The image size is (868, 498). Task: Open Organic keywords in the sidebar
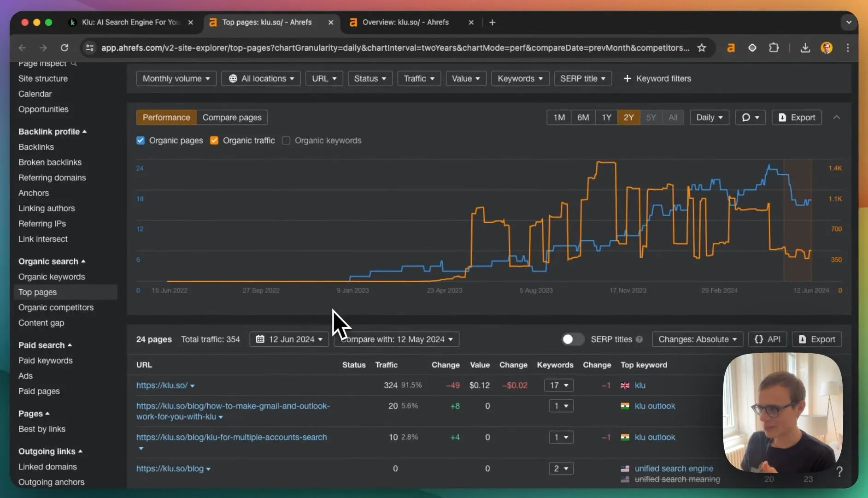coord(52,277)
